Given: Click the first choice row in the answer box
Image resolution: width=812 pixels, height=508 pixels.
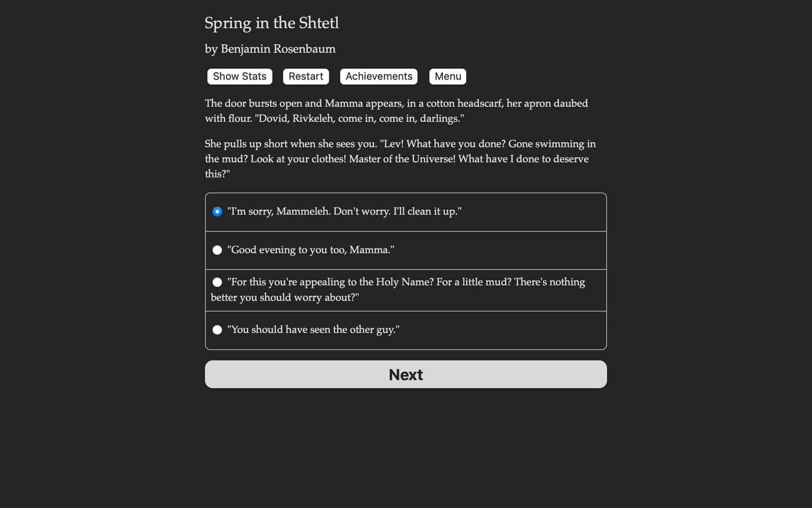Looking at the screenshot, I should tap(406, 212).
